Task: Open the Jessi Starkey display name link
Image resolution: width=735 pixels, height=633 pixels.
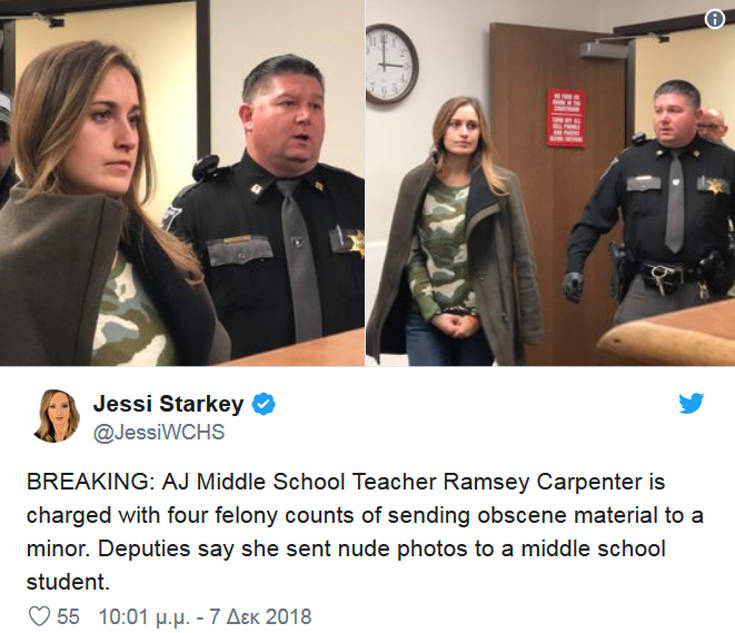Action: (x=168, y=404)
